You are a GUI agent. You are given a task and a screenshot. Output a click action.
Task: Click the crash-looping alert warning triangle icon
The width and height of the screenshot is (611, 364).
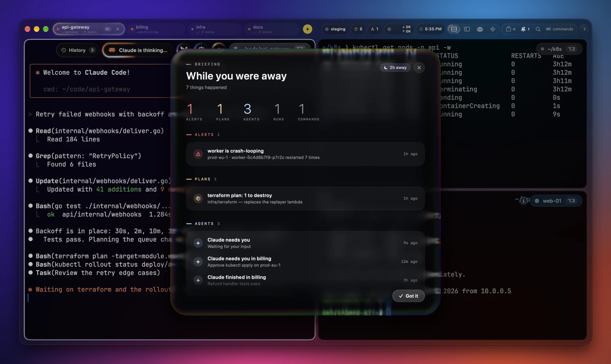pos(198,154)
